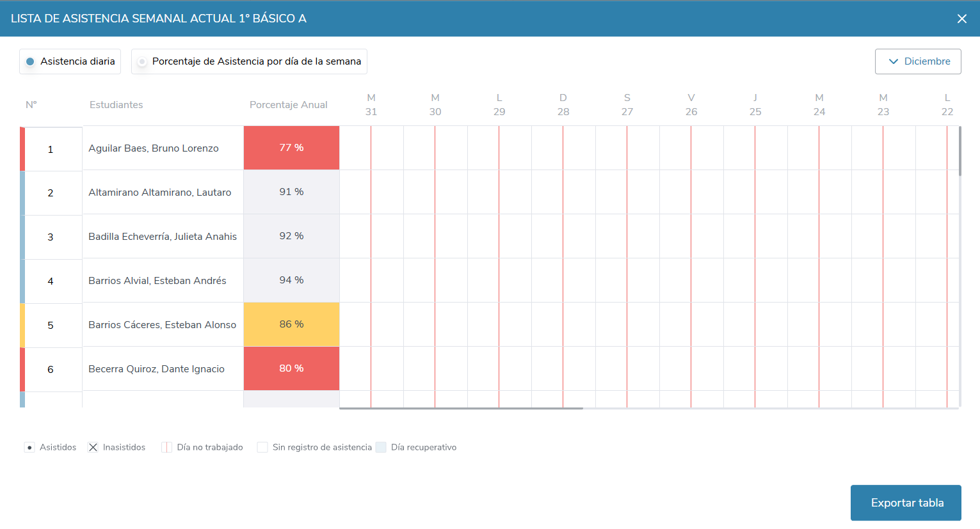The height and width of the screenshot is (529, 980).
Task: Select student Aguilar Baes, Bruno Lorenzo
Action: point(154,148)
